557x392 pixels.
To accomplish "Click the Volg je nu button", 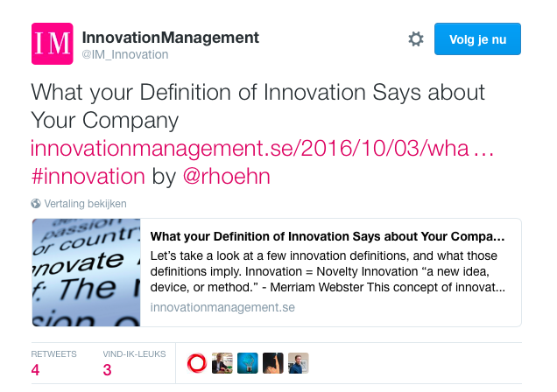I will (477, 39).
